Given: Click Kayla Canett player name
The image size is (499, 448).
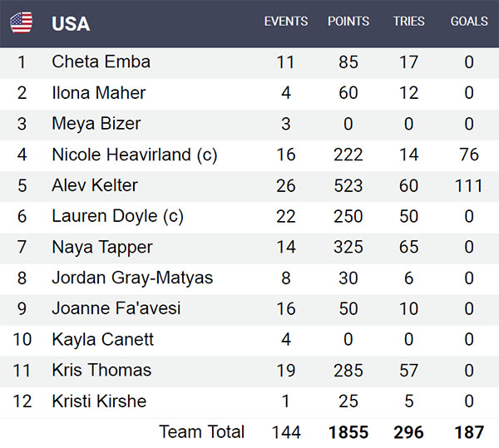Looking at the screenshot, I should pyautogui.click(x=102, y=339).
